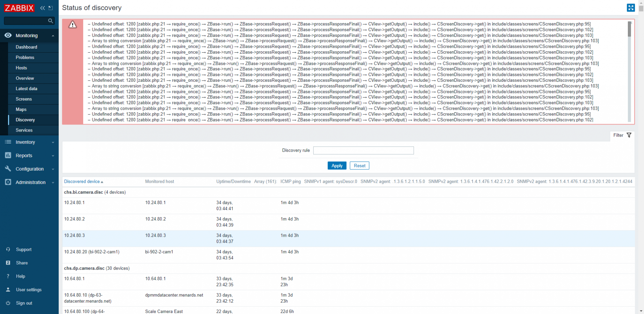Click the 'ICMP ping' column header
This screenshot has width=644, height=314.
291,182
